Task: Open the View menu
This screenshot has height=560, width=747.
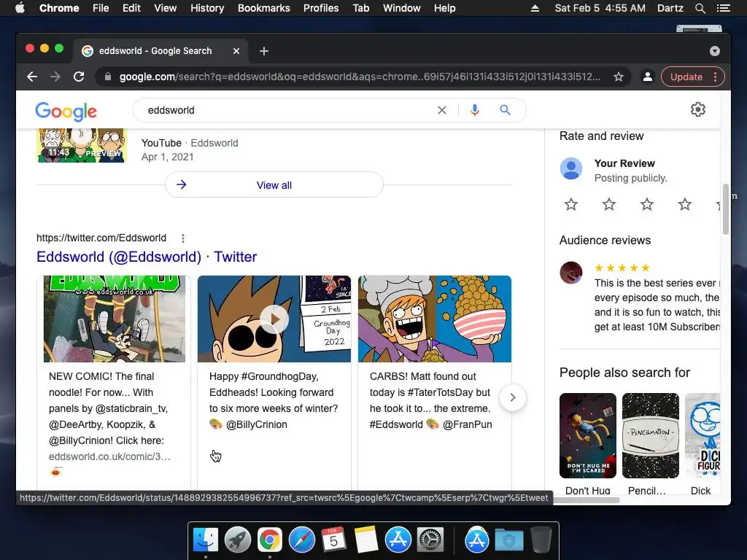Action: point(166,8)
